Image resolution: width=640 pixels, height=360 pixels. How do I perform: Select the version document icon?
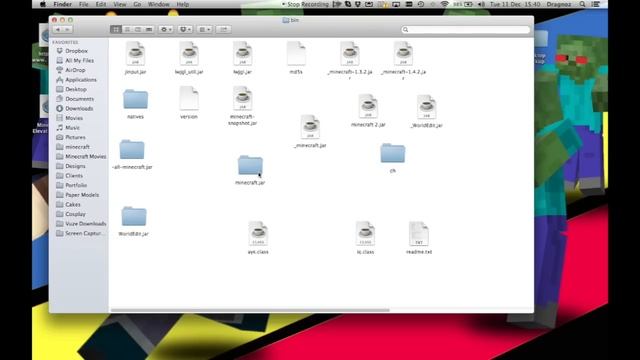click(x=189, y=98)
